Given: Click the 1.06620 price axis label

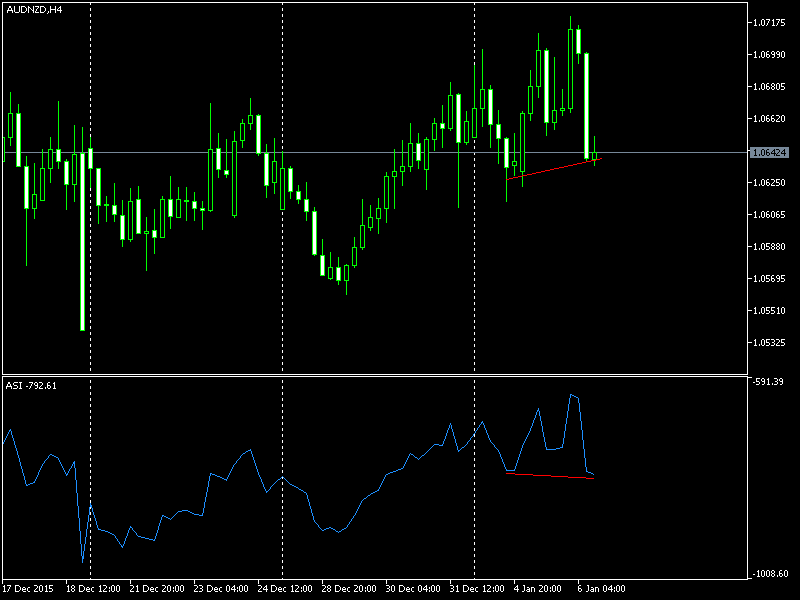Looking at the screenshot, I should (x=769, y=118).
